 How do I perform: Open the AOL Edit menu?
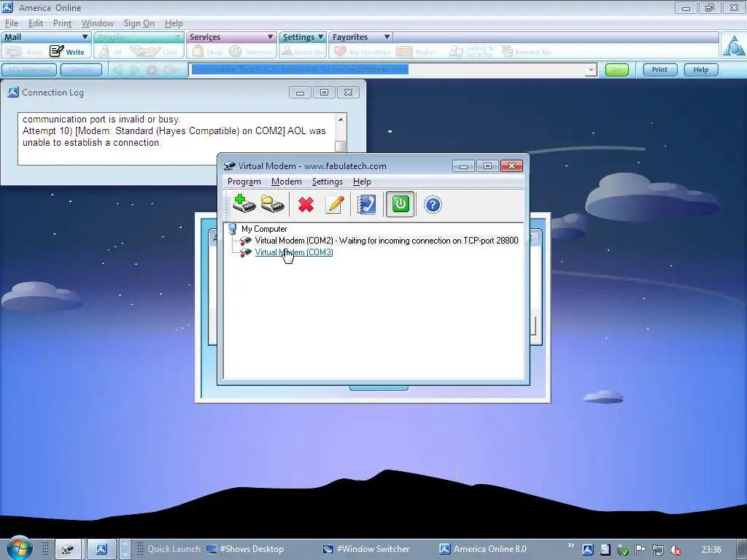(36, 23)
